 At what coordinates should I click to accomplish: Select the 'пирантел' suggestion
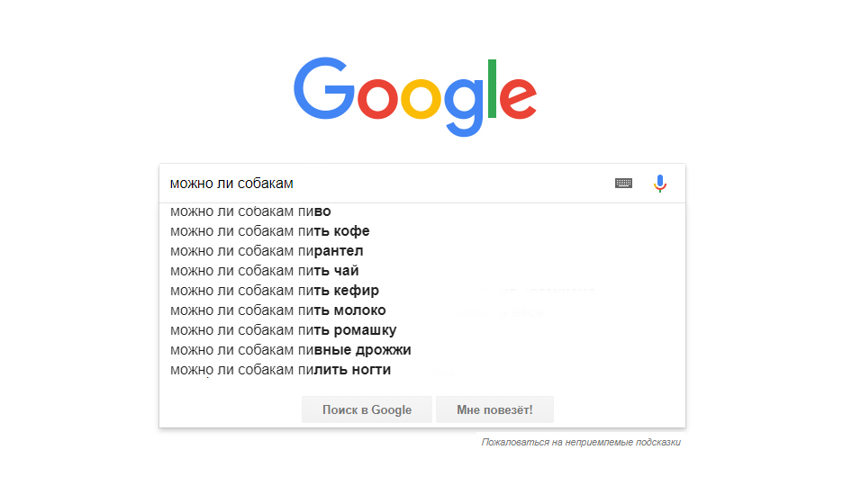coord(267,251)
